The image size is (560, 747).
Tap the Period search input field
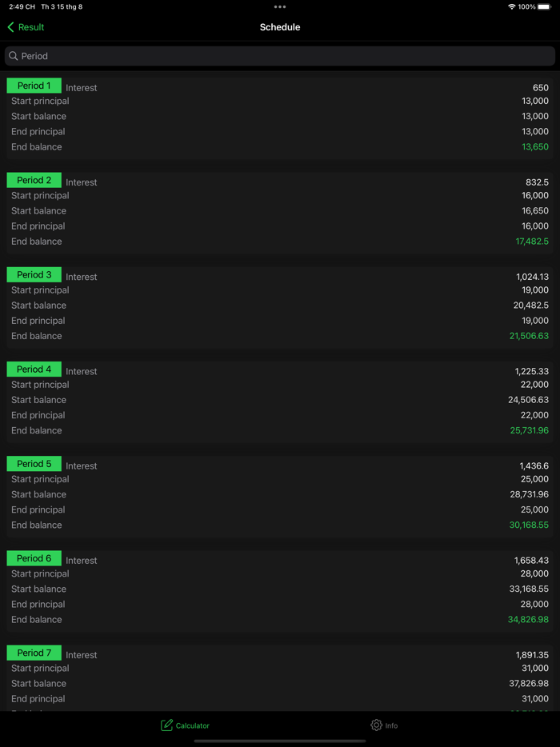(280, 56)
